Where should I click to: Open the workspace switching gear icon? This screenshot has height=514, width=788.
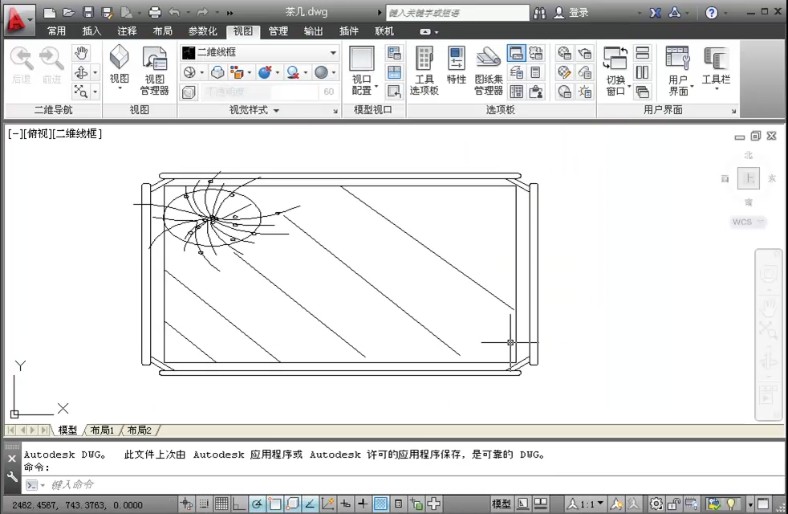click(656, 503)
